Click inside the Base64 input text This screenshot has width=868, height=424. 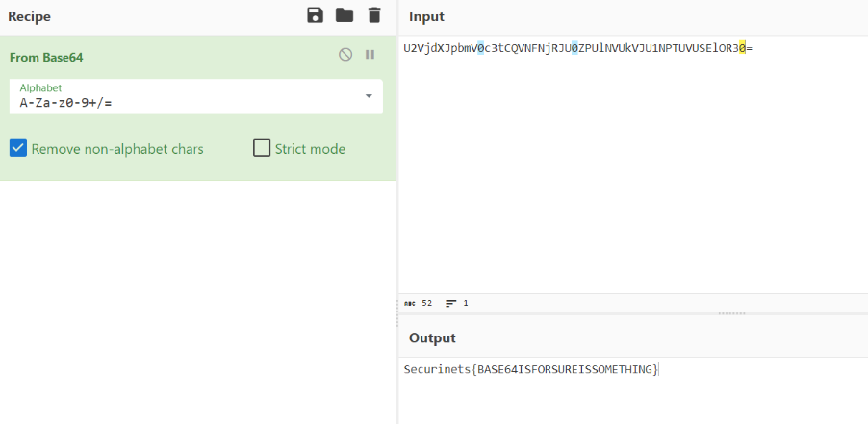578,49
